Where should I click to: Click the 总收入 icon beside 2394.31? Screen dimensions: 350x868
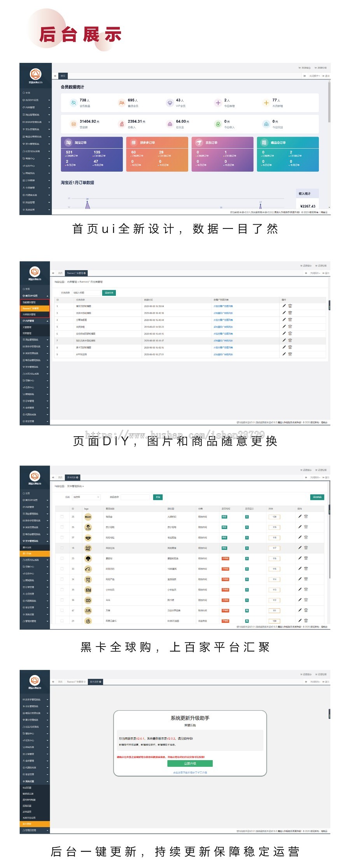click(x=121, y=124)
